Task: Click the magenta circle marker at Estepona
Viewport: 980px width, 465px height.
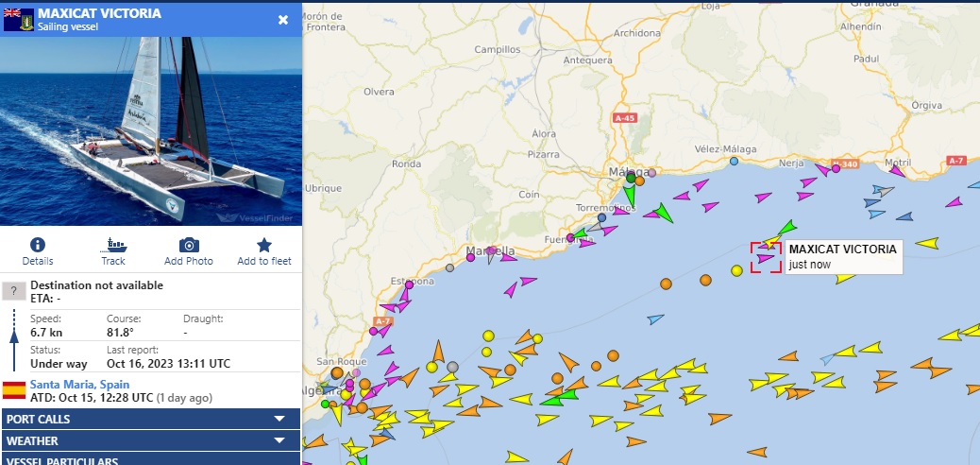Action: click(x=409, y=284)
